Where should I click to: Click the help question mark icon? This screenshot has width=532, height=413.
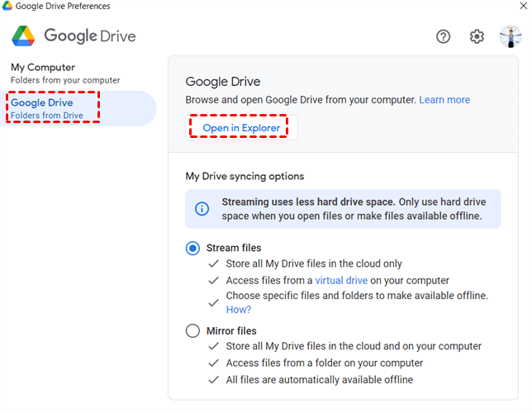[444, 36]
